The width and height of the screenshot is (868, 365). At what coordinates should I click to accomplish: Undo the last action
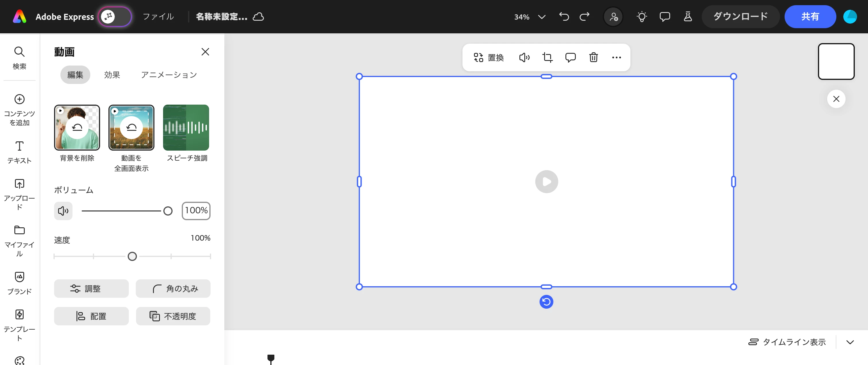click(564, 16)
